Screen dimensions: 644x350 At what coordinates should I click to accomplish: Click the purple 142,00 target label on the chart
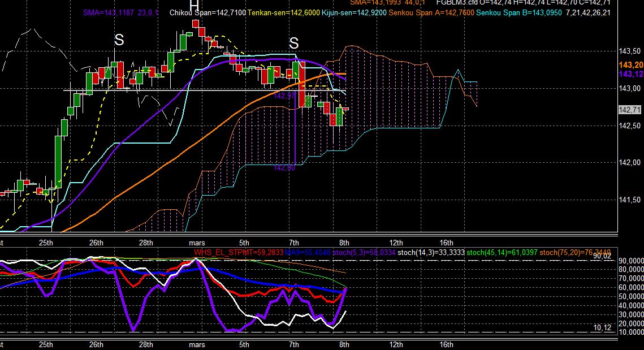(284, 167)
